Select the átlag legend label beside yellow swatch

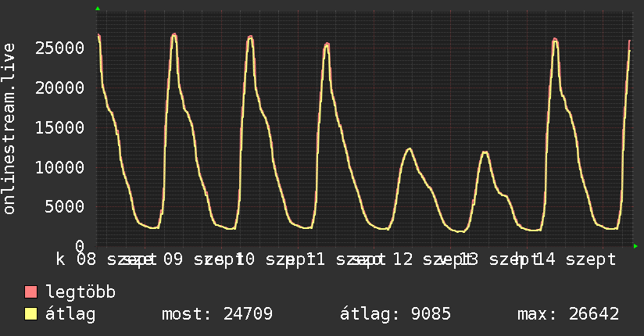70,314
